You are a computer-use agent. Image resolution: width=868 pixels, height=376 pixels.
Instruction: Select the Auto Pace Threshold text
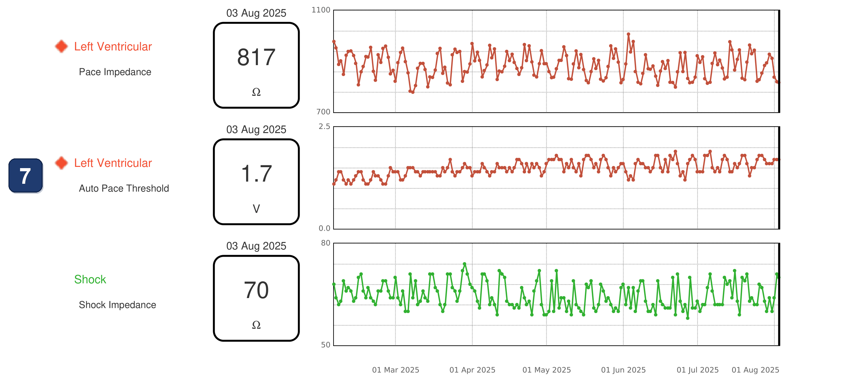point(124,188)
